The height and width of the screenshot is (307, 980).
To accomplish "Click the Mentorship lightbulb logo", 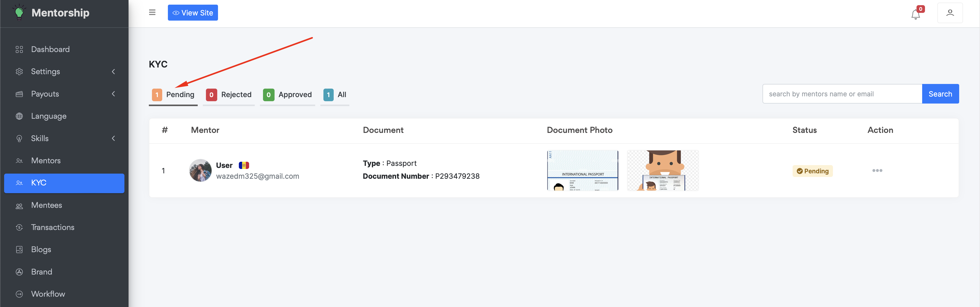I will point(19,13).
